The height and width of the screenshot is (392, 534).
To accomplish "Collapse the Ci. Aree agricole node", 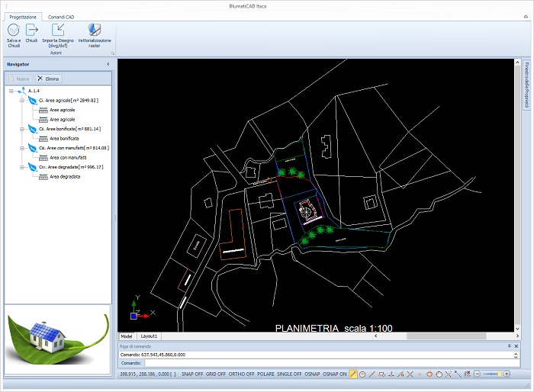I will (x=21, y=100).
